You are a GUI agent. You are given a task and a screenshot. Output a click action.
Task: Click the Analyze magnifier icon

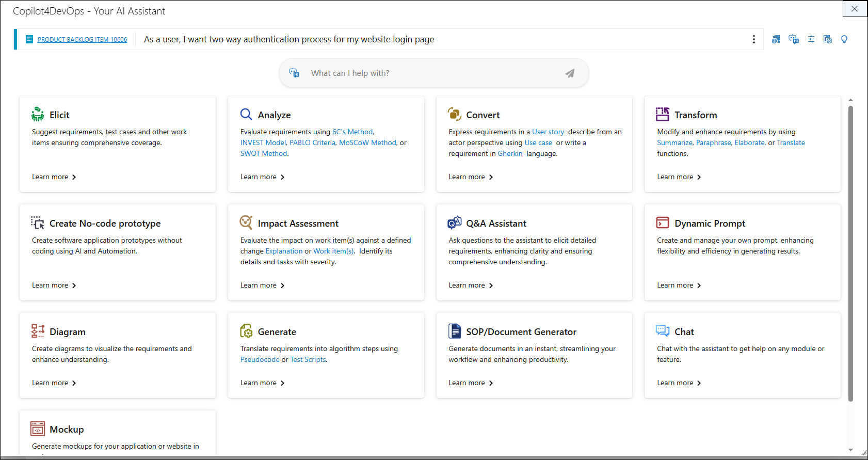(246, 114)
